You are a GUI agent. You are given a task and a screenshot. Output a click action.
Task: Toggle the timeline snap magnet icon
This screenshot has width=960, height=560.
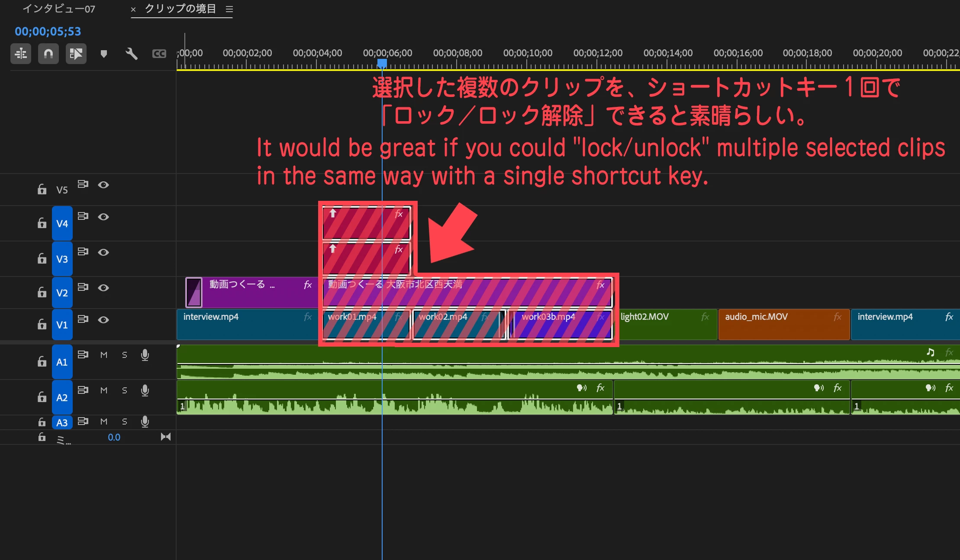click(48, 54)
